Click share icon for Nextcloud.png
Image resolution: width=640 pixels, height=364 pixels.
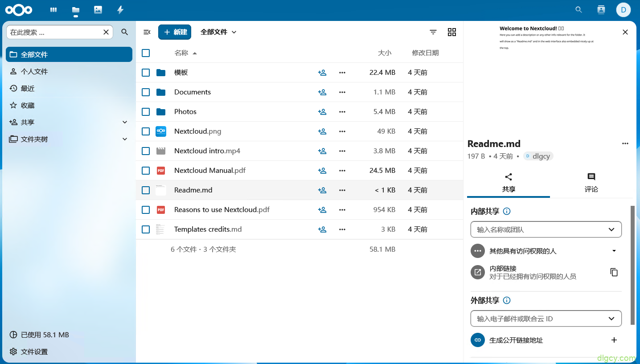coord(322,131)
